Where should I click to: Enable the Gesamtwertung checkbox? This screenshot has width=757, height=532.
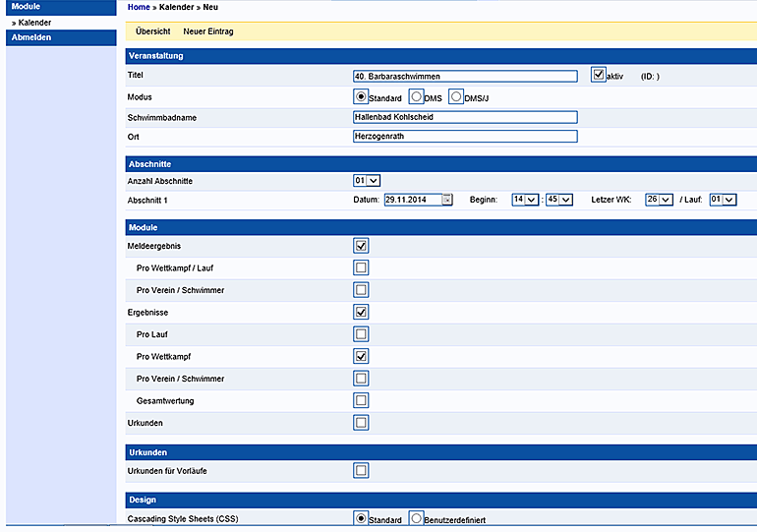(x=361, y=400)
